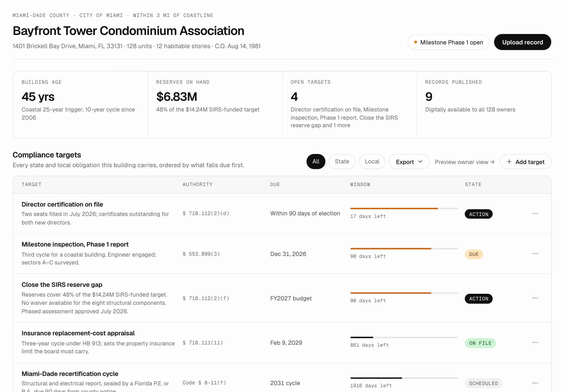Select the Miami-Dade recertification cycle title
Image resolution: width=567 pixels, height=392 pixels.
click(x=70, y=374)
